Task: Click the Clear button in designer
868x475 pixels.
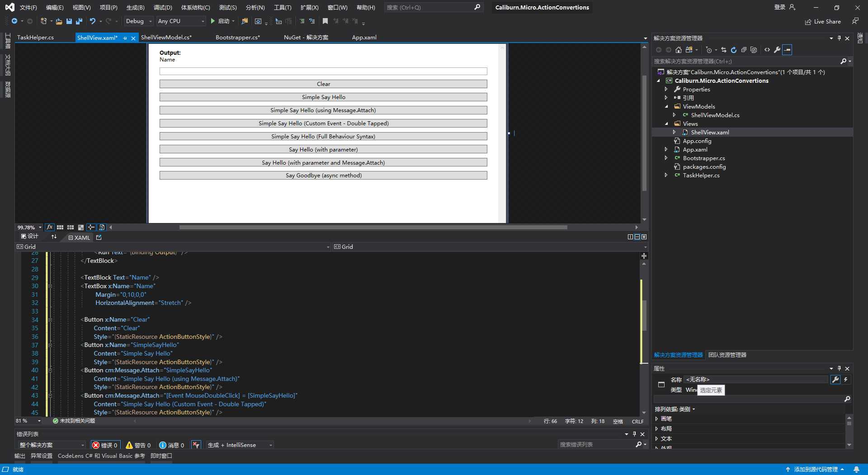Action: 323,84
